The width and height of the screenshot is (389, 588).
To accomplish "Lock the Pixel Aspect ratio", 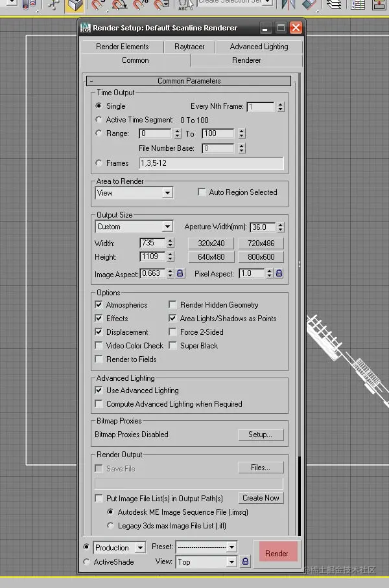I will pos(279,273).
